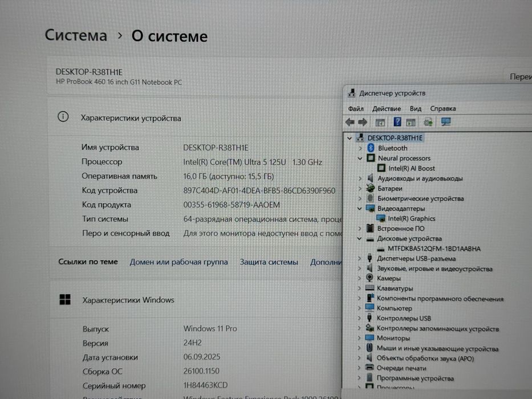
Task: Open the Вид menu
Action: pos(415,108)
